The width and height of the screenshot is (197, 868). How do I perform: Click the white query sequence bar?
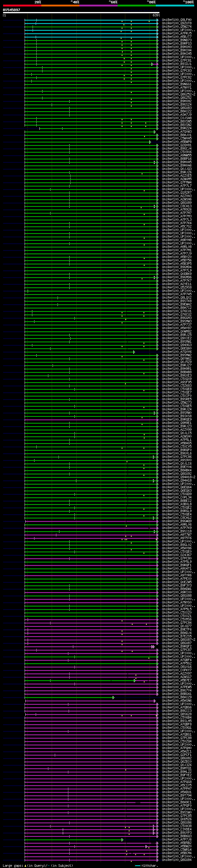81,12
